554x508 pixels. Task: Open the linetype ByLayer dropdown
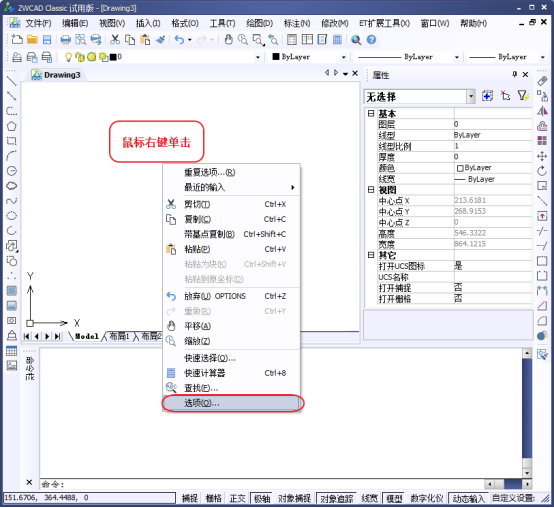457,57
